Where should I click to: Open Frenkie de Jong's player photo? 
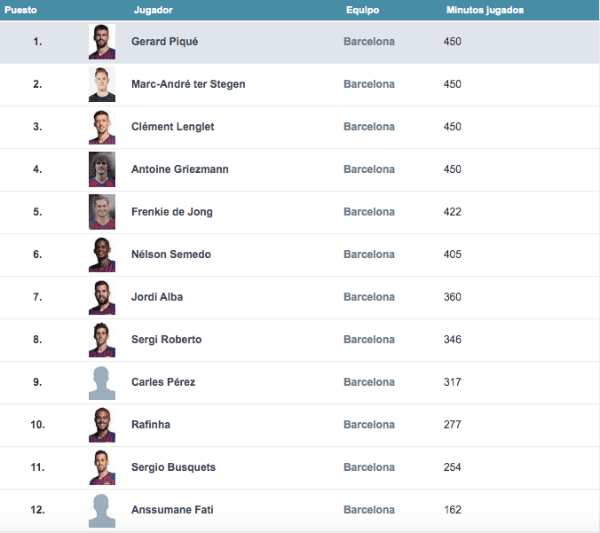point(102,212)
